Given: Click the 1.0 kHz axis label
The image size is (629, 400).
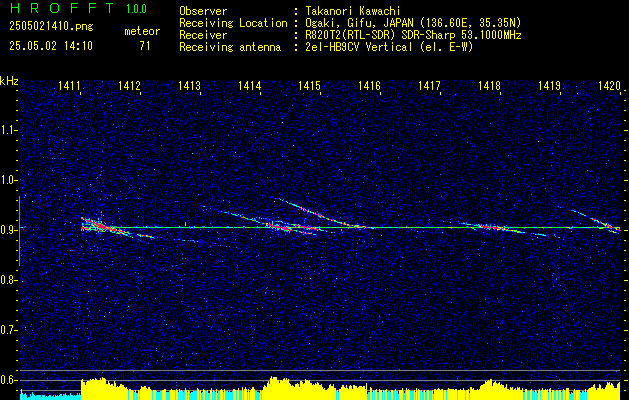Looking at the screenshot, I should pyautogui.click(x=7, y=181).
